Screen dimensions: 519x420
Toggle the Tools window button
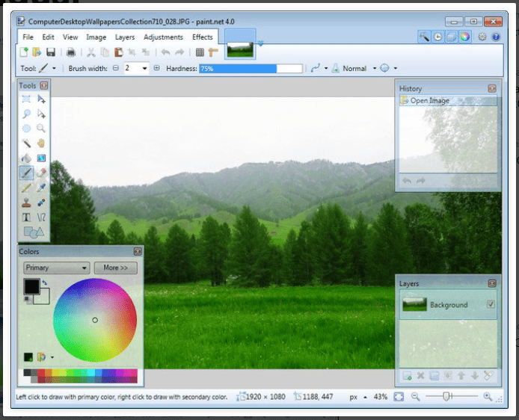424,37
